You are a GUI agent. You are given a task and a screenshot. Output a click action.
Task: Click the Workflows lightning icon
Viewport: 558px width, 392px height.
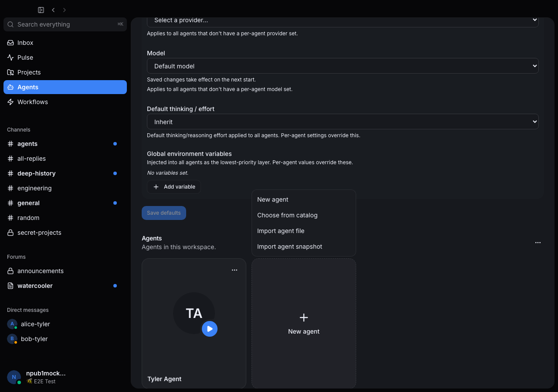click(10, 102)
